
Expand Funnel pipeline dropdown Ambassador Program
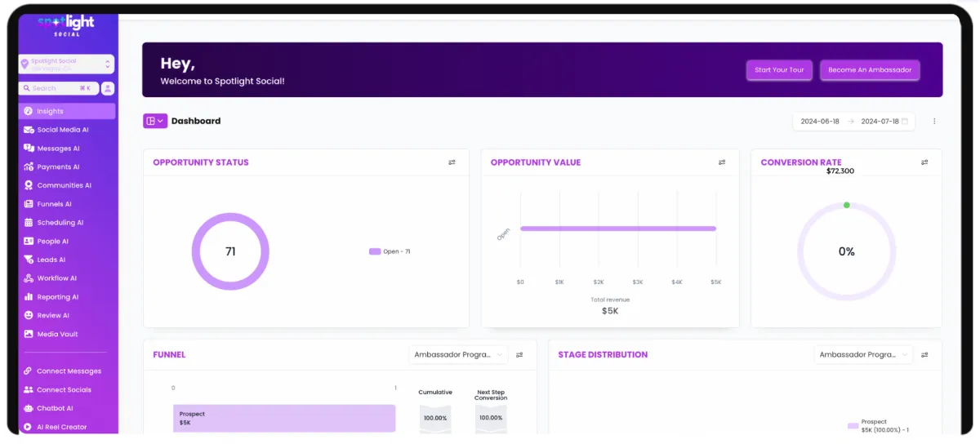pos(458,355)
